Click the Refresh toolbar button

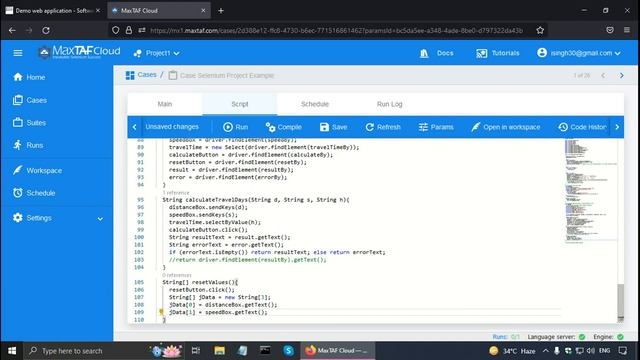click(x=383, y=127)
